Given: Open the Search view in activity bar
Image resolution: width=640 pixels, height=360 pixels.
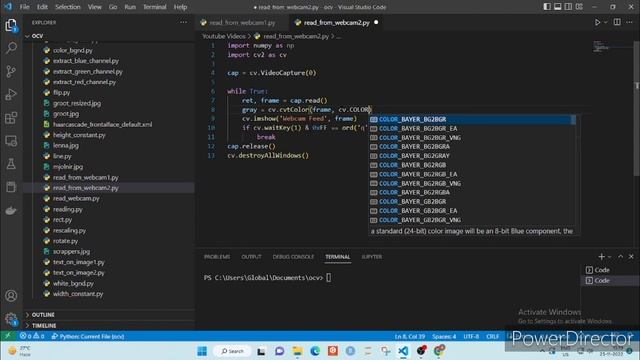Looking at the screenshot, I should point(11,48).
